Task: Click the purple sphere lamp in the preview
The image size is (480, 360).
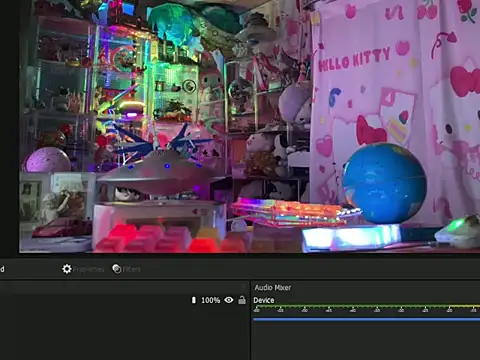Action: 48,160
